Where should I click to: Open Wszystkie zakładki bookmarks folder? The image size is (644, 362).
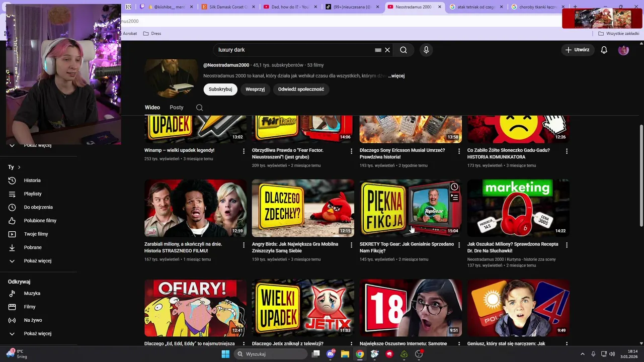[618, 34]
